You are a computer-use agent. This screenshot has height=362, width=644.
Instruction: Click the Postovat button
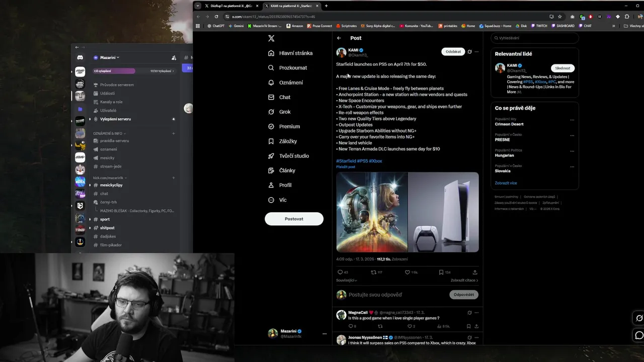click(x=294, y=219)
